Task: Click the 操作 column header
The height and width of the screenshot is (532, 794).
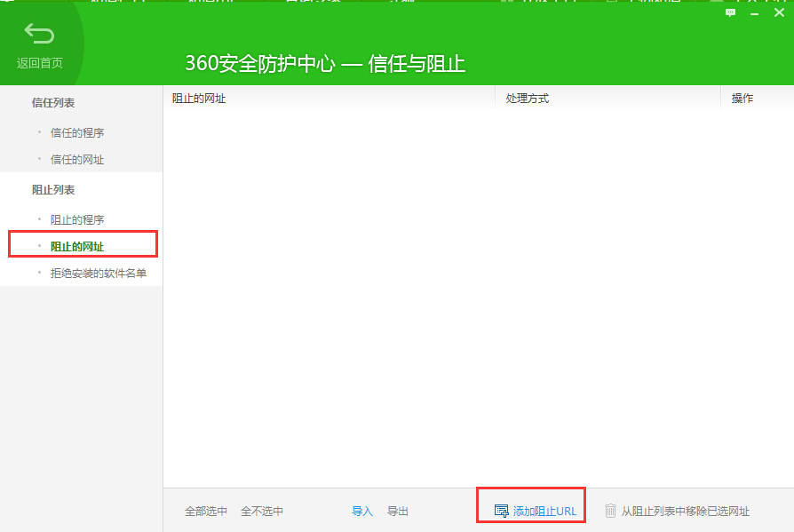Action: [742, 99]
